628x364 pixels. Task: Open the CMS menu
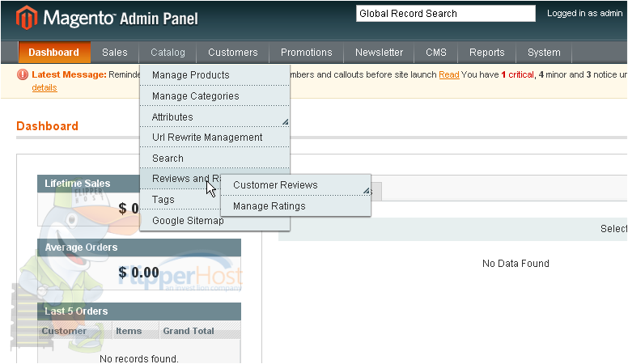coord(435,53)
